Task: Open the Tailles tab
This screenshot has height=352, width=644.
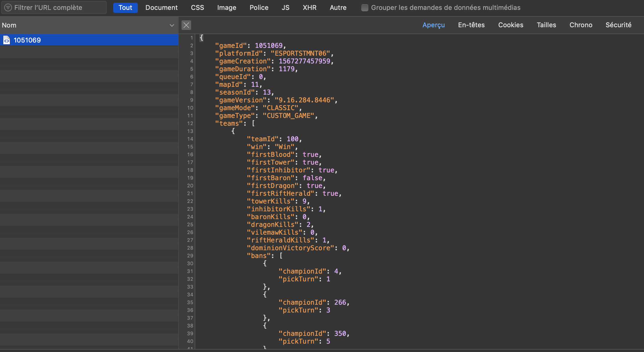Action: tap(546, 25)
